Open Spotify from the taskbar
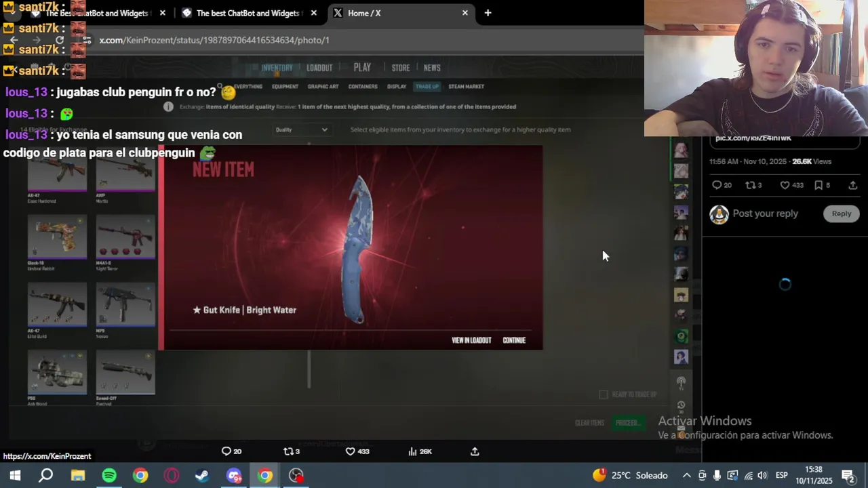The image size is (868, 488). [109, 475]
